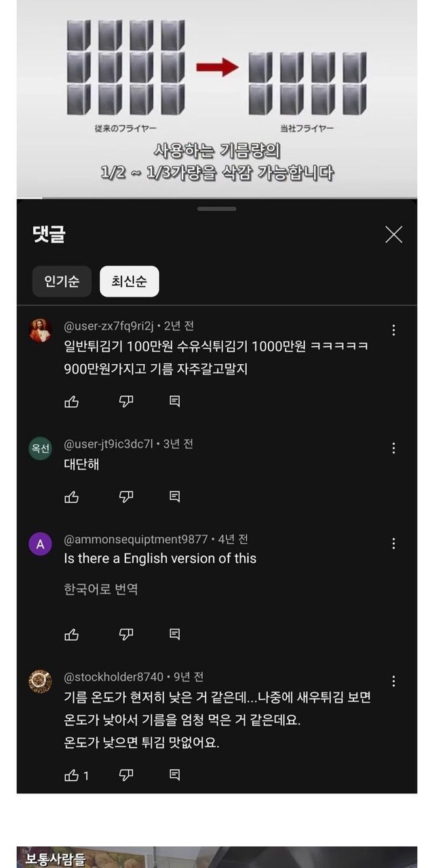Image resolution: width=434 pixels, height=868 pixels.
Task: Like the stockholder8740 comment
Action: [72, 774]
